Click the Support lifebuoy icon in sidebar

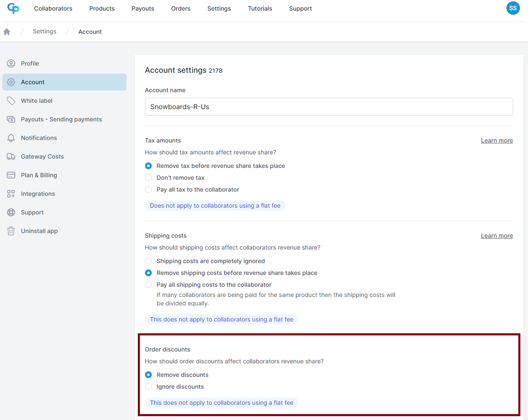click(x=11, y=212)
